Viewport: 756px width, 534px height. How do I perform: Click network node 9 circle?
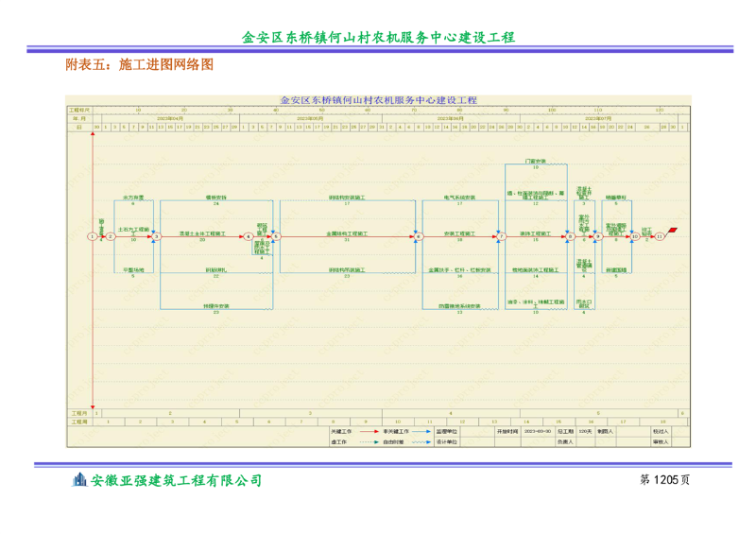tap(598, 236)
